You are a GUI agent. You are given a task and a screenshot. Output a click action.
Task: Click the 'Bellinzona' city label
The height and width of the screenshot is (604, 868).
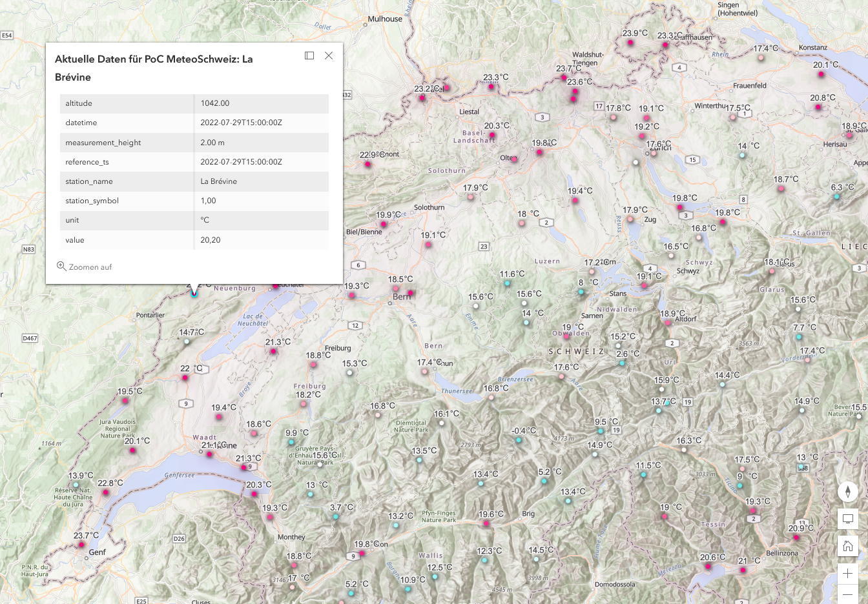pos(782,553)
